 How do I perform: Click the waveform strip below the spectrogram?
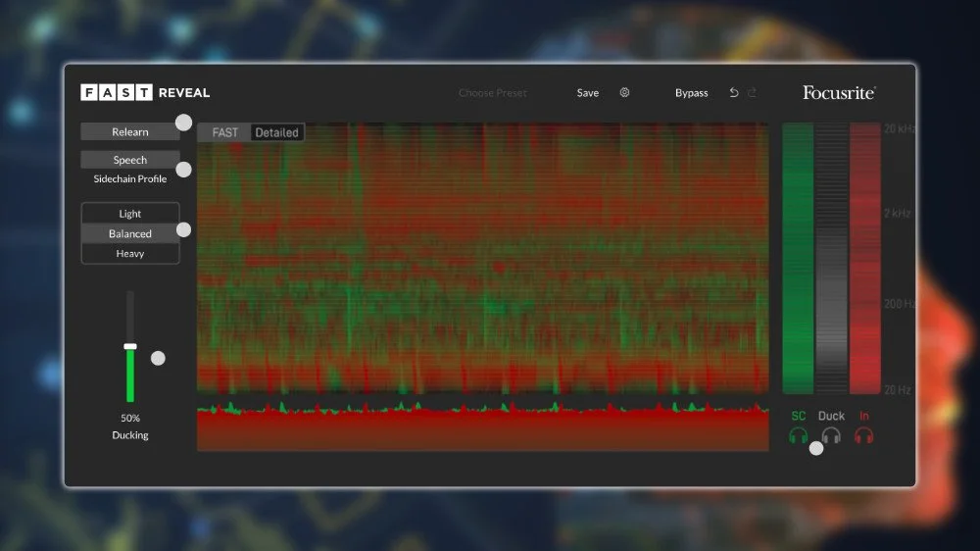coord(482,426)
